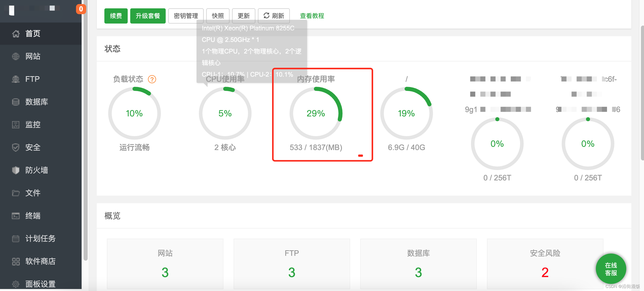Image resolution: width=644 pixels, height=291 pixels.
Task: Open the 查看教程 tutorial link
Action: [312, 16]
